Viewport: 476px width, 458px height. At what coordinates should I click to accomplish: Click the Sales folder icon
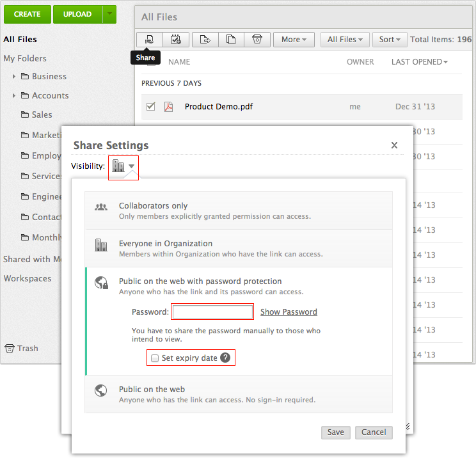[25, 114]
